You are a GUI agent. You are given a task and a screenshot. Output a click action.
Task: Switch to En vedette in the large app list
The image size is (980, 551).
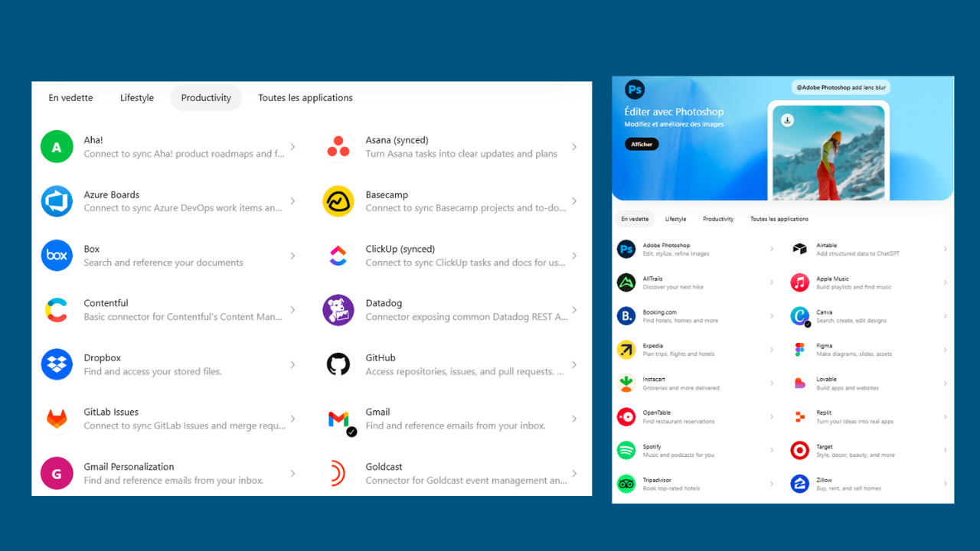pyautogui.click(x=70, y=98)
